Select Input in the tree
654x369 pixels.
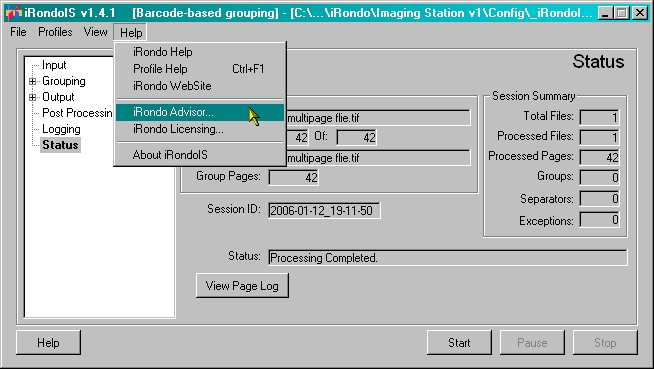pyautogui.click(x=54, y=65)
